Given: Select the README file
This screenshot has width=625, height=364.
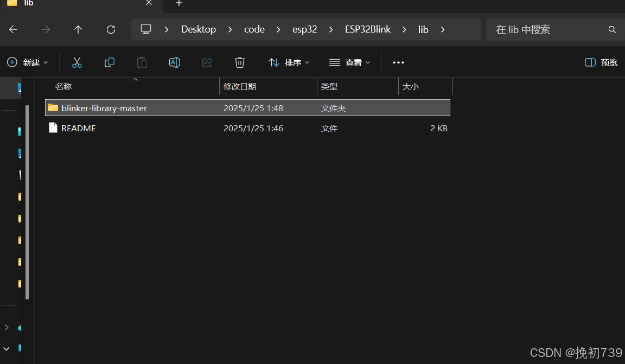Looking at the screenshot, I should [x=78, y=128].
